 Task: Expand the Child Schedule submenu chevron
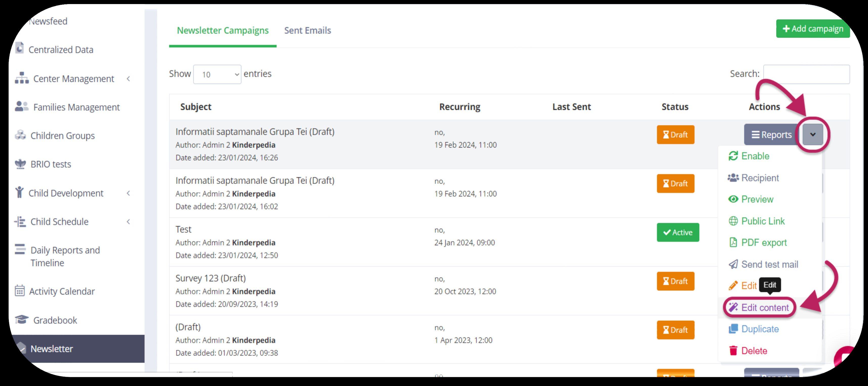click(128, 222)
